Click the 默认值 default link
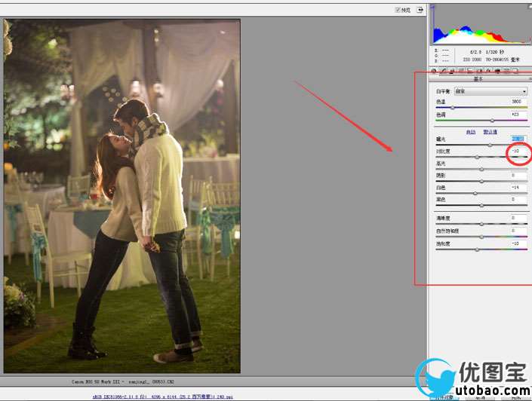 point(490,132)
